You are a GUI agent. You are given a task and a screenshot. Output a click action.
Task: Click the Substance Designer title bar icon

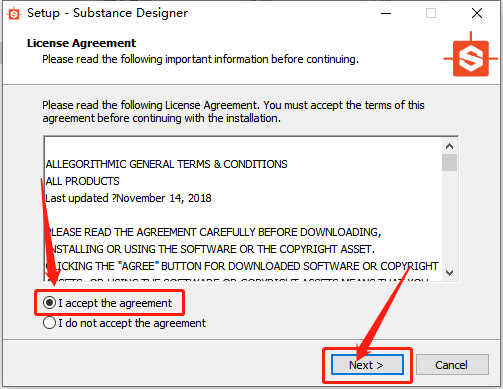pyautogui.click(x=14, y=13)
